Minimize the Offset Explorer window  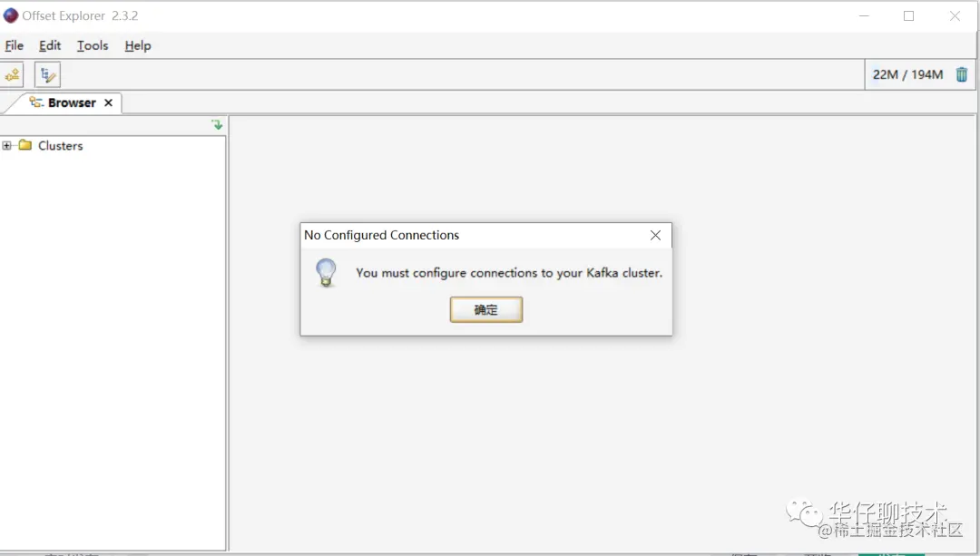(864, 16)
